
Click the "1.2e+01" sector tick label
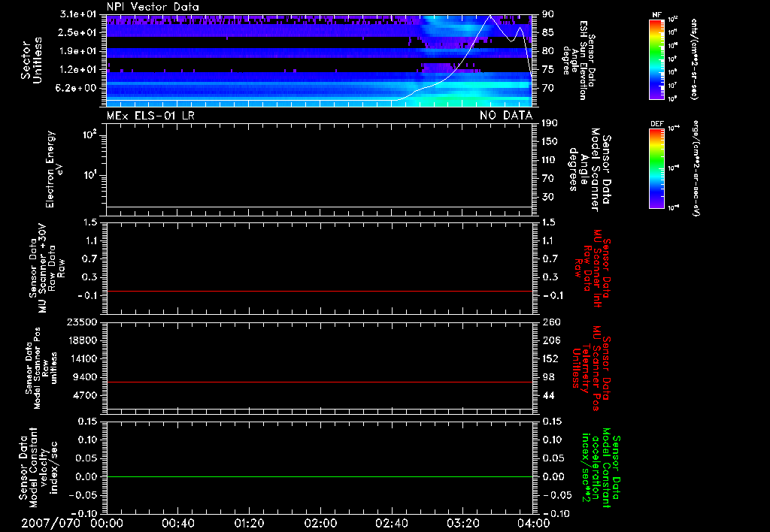[77, 70]
